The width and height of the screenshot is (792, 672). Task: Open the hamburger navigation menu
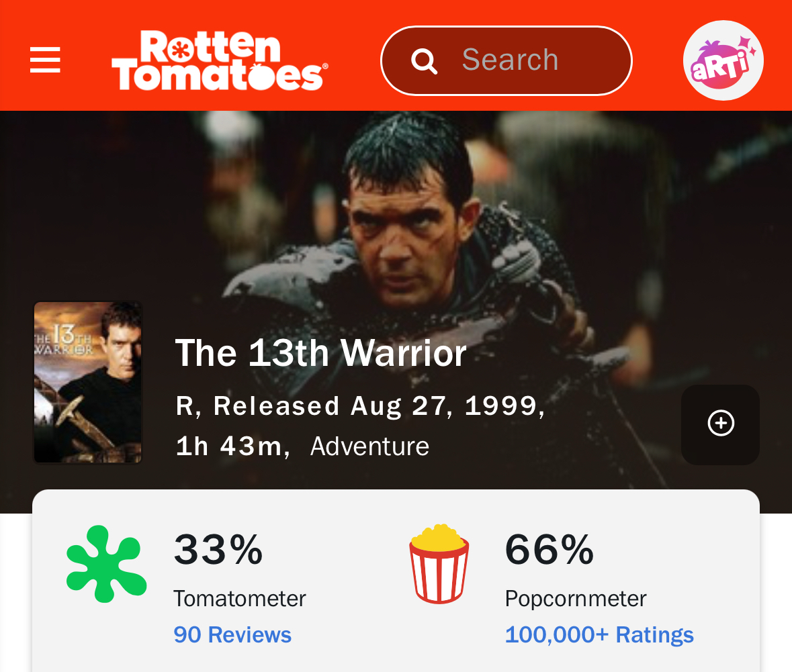tap(45, 60)
